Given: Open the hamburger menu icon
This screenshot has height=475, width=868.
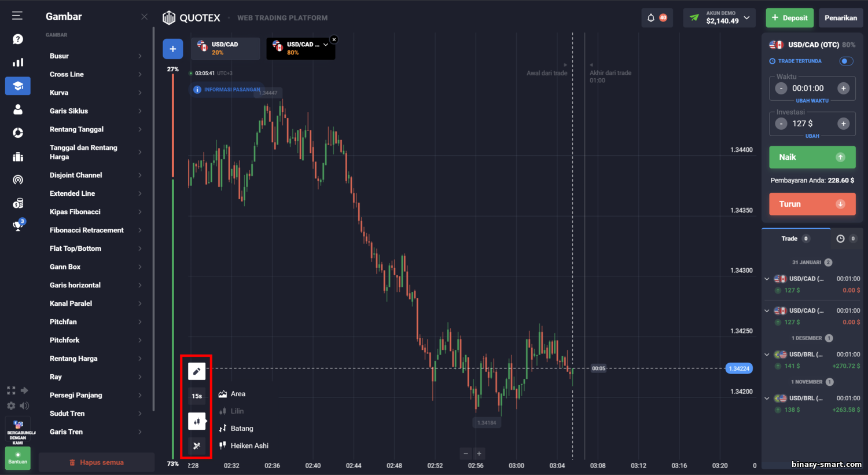Looking at the screenshot, I should pyautogui.click(x=17, y=16).
